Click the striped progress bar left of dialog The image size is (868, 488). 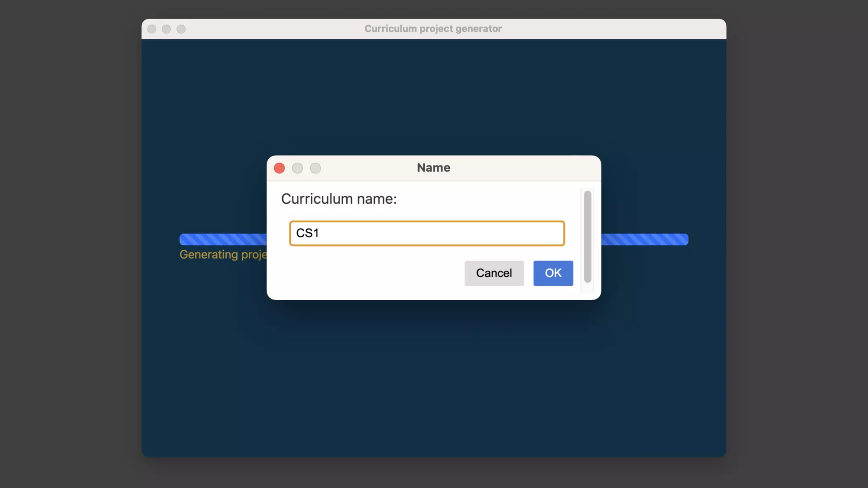[x=223, y=239]
